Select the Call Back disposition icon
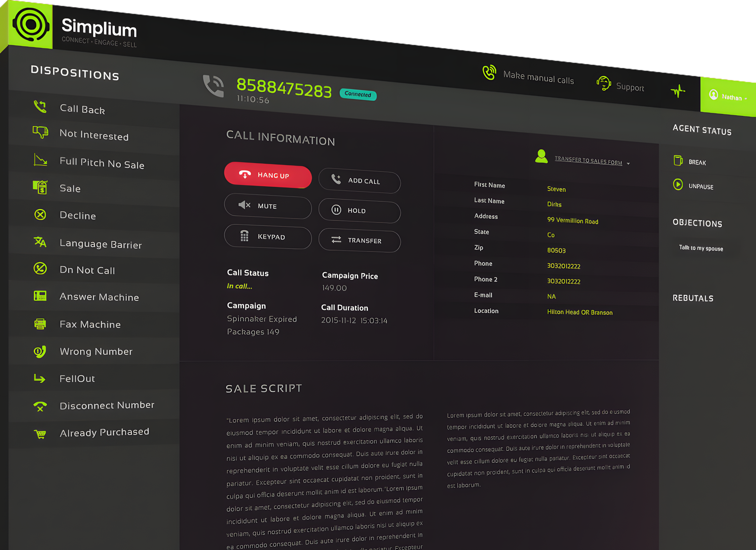 40,107
